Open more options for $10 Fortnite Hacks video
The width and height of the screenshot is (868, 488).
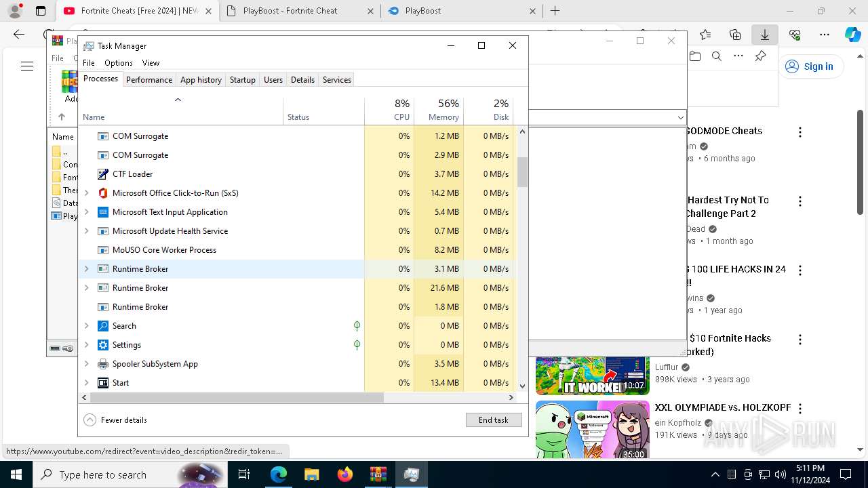800,340
